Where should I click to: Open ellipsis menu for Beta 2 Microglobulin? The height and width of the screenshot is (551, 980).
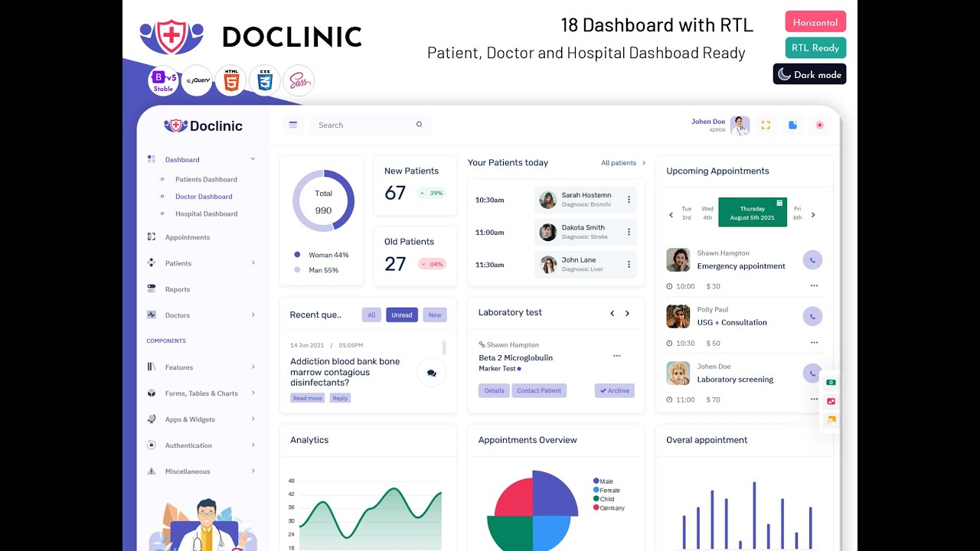coord(616,356)
